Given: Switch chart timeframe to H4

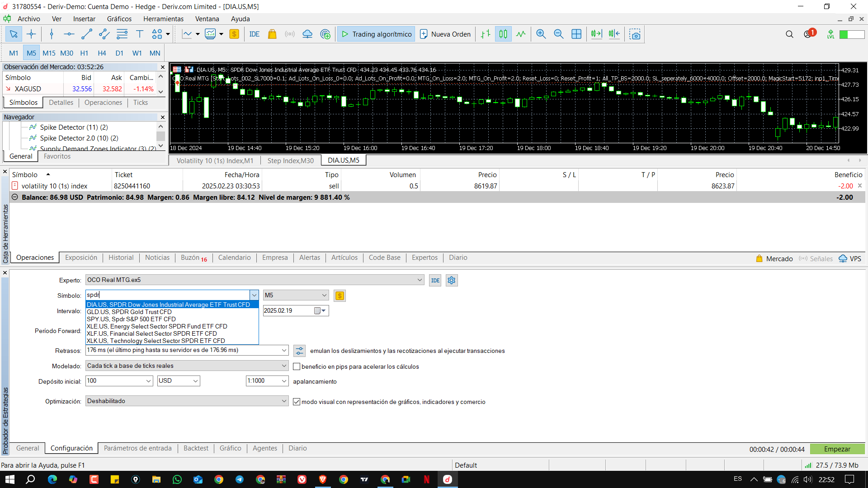Looking at the screenshot, I should (102, 53).
